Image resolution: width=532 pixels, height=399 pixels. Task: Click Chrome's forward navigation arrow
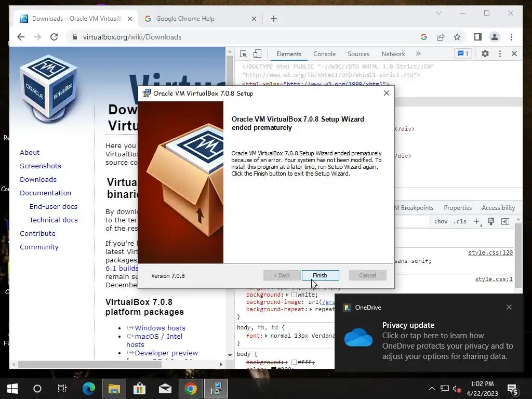37,37
